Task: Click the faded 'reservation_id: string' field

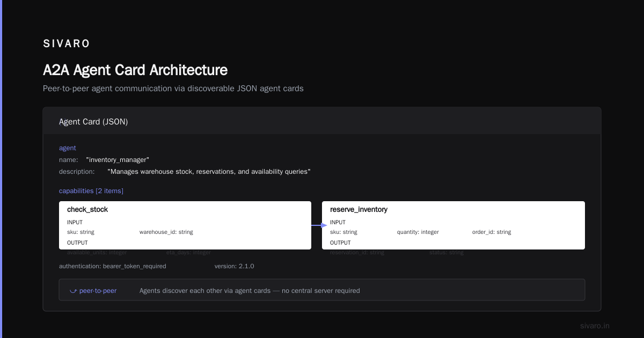Action: pos(357,252)
